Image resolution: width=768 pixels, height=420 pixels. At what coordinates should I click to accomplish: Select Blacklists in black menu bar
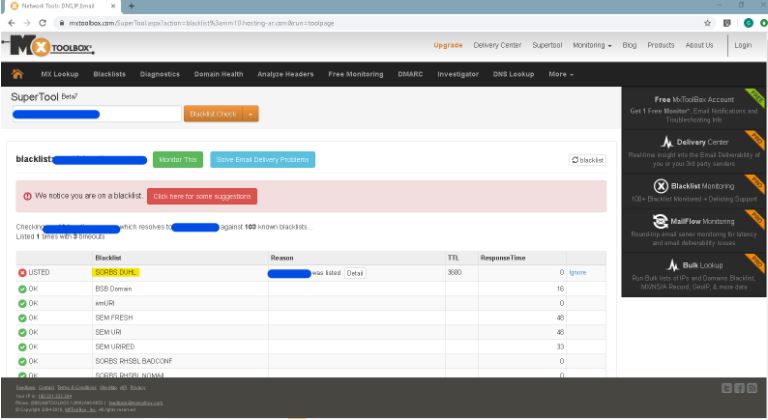click(109, 74)
